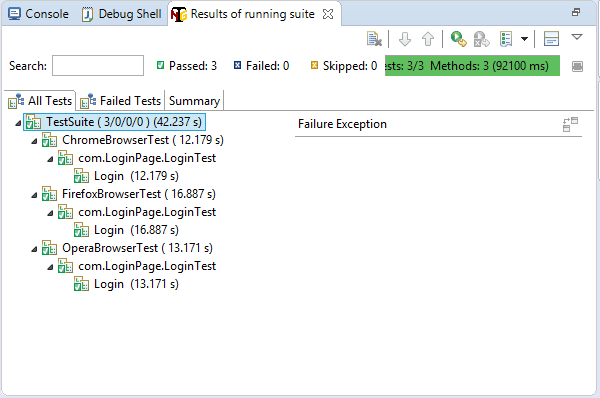Click the Console tab monitor icon

click(15, 14)
